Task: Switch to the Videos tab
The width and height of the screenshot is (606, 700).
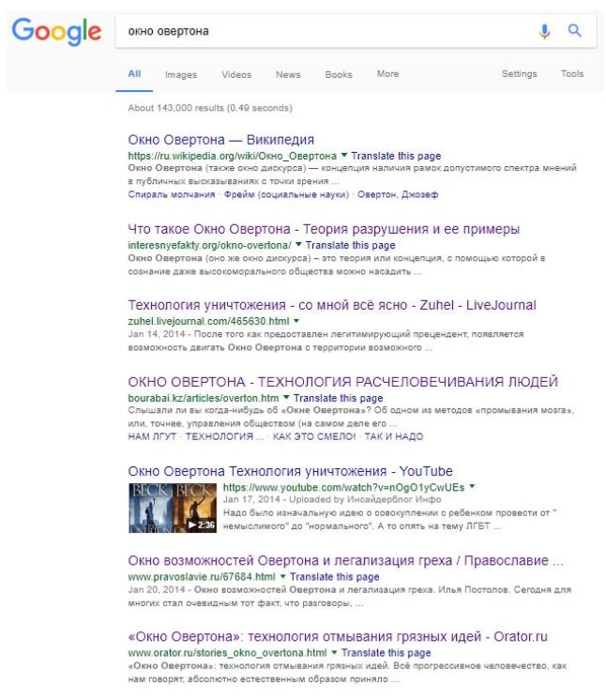Action: tap(236, 74)
